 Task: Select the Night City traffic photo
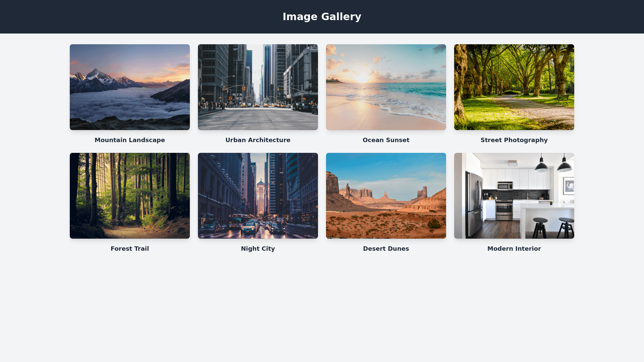tap(258, 196)
